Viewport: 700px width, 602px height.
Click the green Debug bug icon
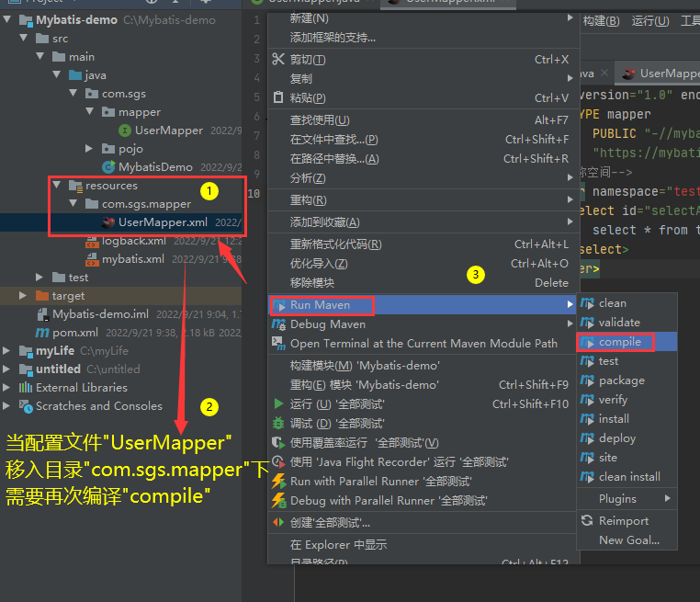pos(278,423)
